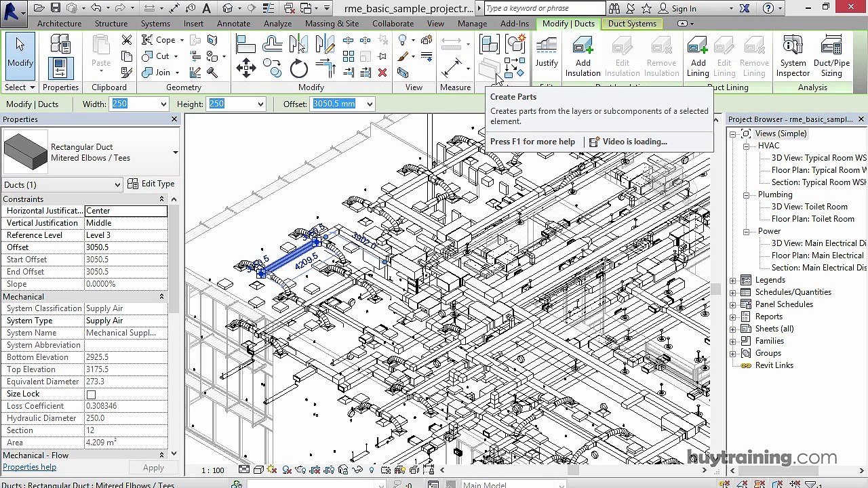Click the Properties help link
Image resolution: width=868 pixels, height=488 pixels.
(x=29, y=467)
